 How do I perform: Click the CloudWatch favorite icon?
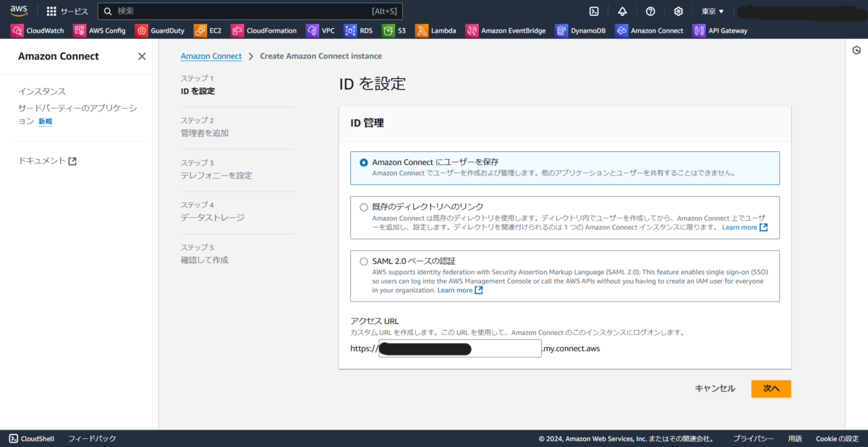pos(17,30)
